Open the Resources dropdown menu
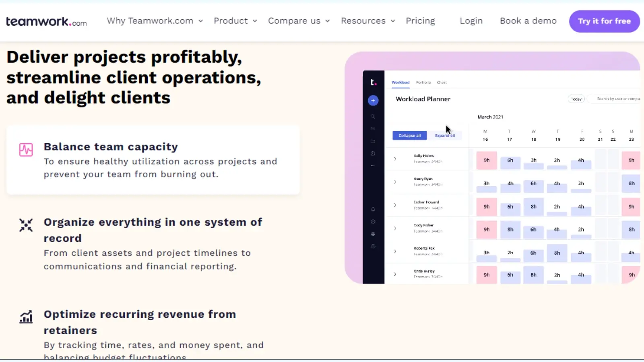Screen dimensions: 644x362 pyautogui.click(x=368, y=21)
